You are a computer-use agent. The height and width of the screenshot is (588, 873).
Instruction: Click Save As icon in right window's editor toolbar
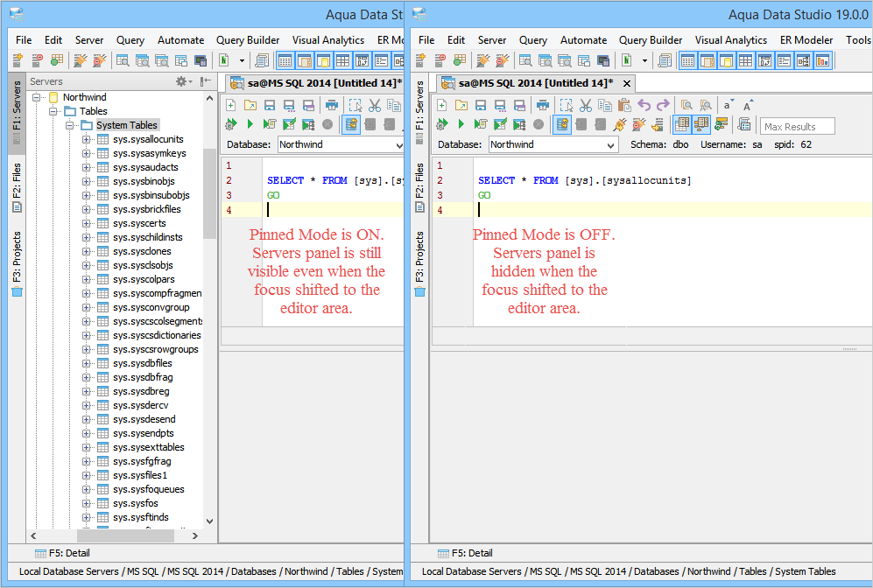(500, 105)
